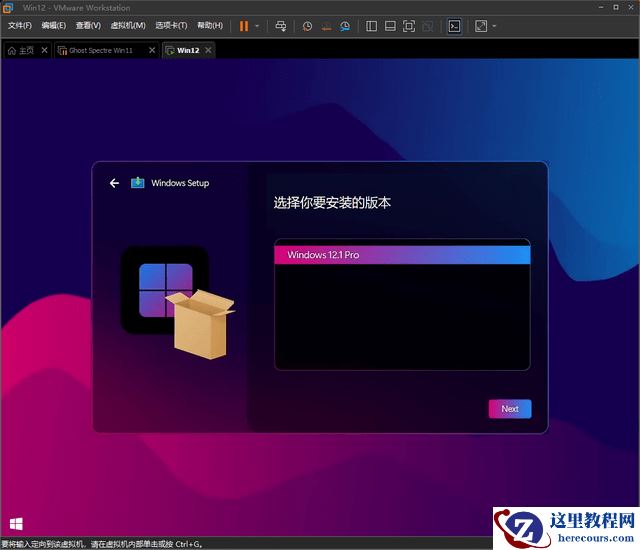
Task: Toggle the thumbnail bar view
Action: coord(390,26)
